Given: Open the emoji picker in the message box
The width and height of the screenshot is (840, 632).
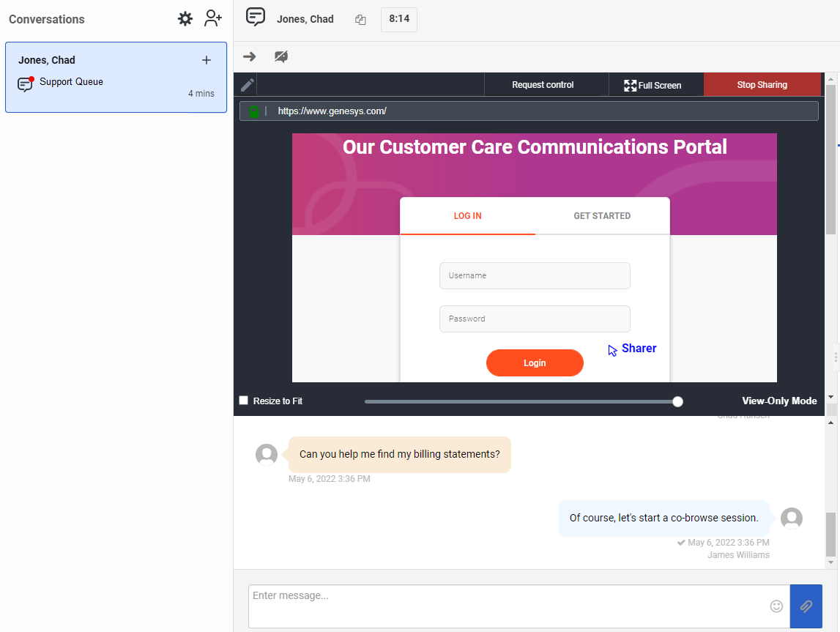Looking at the screenshot, I should click(776, 606).
